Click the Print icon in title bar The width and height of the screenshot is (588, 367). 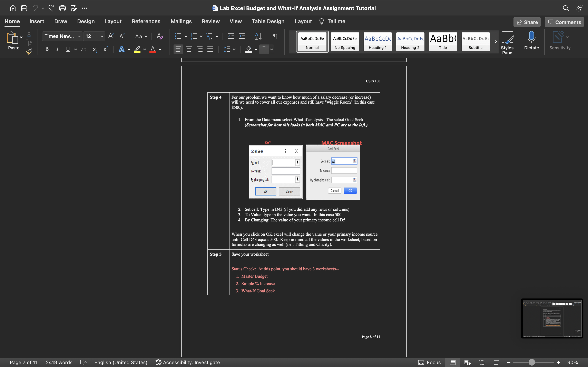62,8
